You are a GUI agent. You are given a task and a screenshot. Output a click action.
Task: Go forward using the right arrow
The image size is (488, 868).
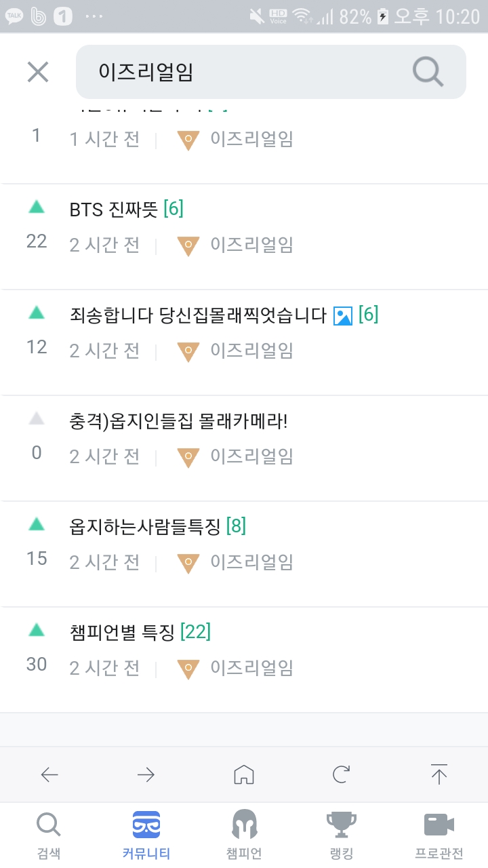[146, 774]
